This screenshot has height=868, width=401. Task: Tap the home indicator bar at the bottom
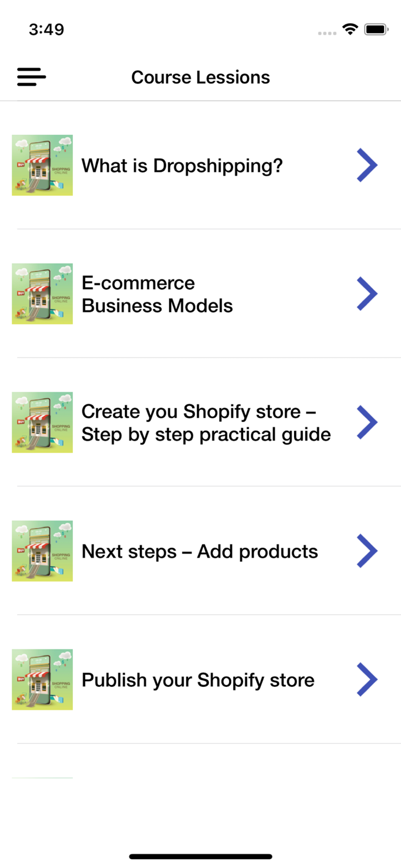coord(200,856)
